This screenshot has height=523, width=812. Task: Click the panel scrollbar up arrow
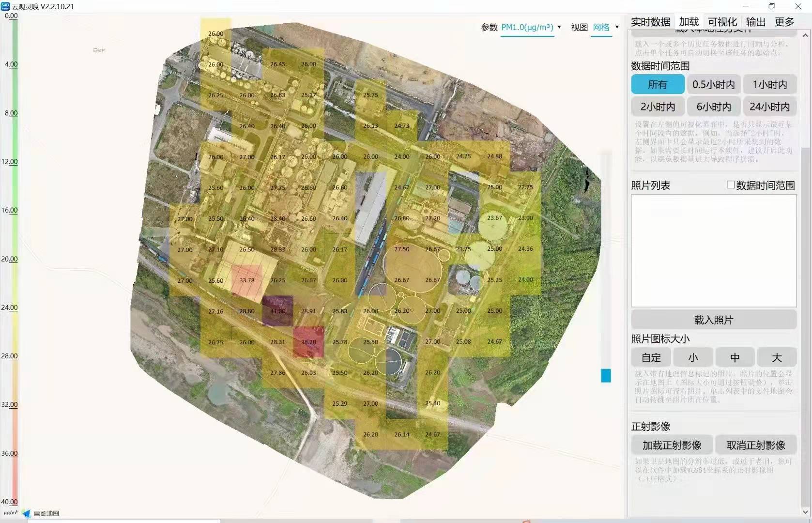click(x=805, y=35)
